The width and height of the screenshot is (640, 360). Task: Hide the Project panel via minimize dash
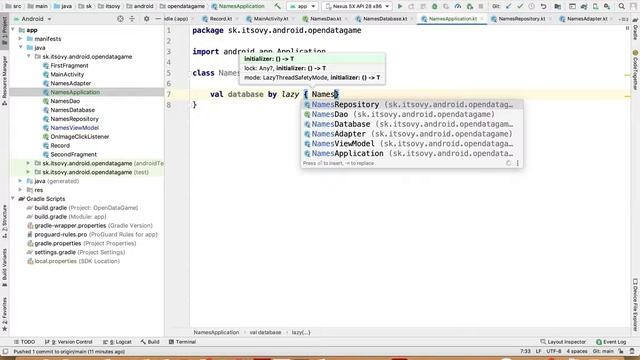pyautogui.click(x=158, y=19)
